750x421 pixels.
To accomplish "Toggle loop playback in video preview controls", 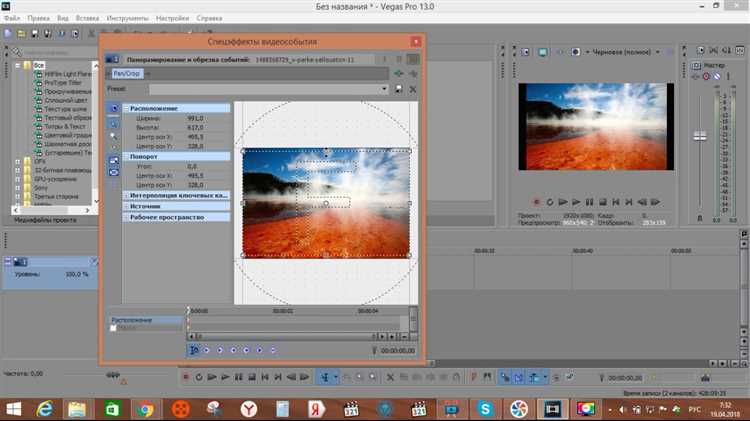I will coord(550,202).
